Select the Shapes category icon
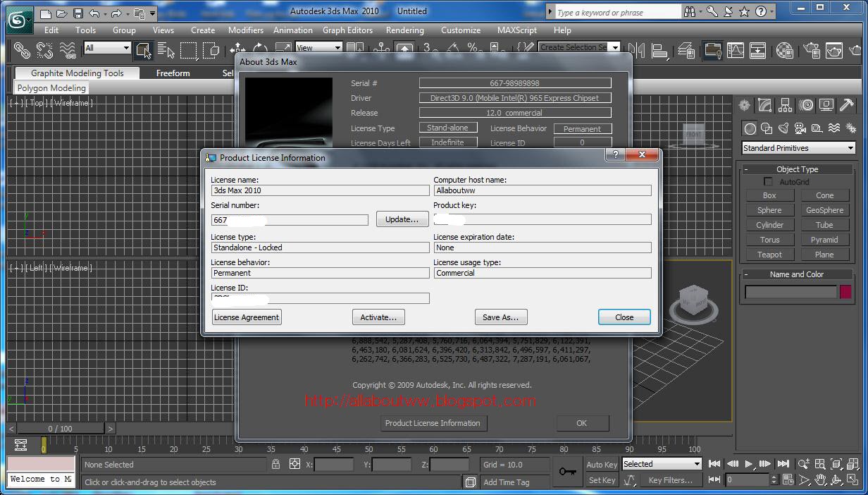Image resolution: width=868 pixels, height=495 pixels. tap(767, 128)
